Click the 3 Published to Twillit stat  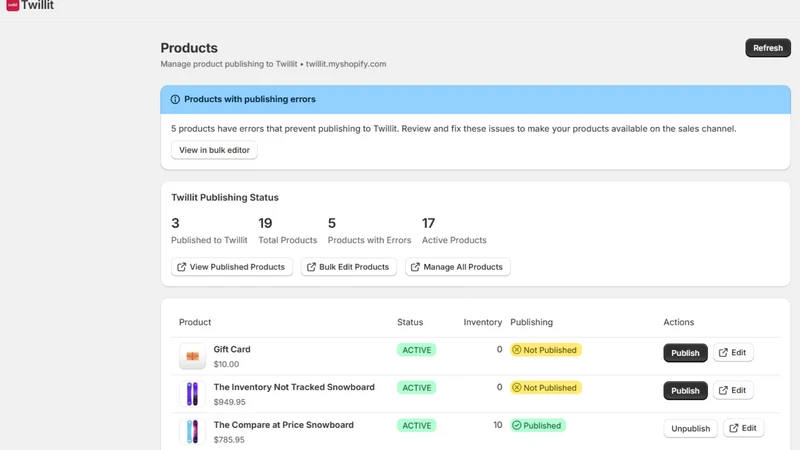tap(209, 231)
